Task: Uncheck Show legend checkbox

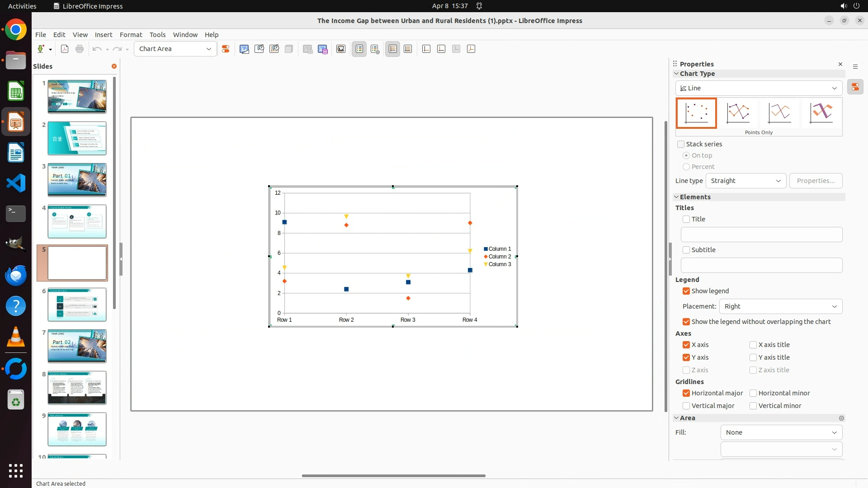Action: (686, 291)
